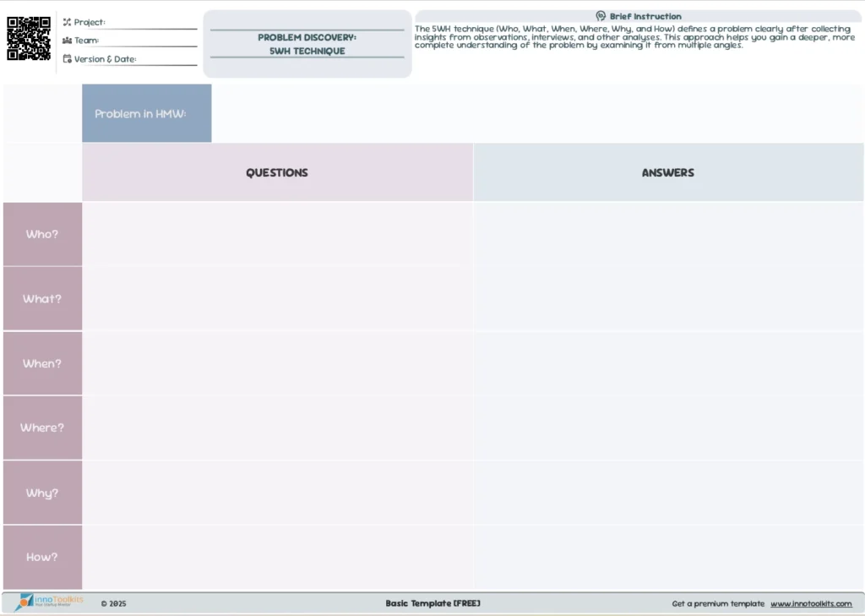The height and width of the screenshot is (616, 865).
Task: Click the Version & Date field line
Action: pos(167,60)
